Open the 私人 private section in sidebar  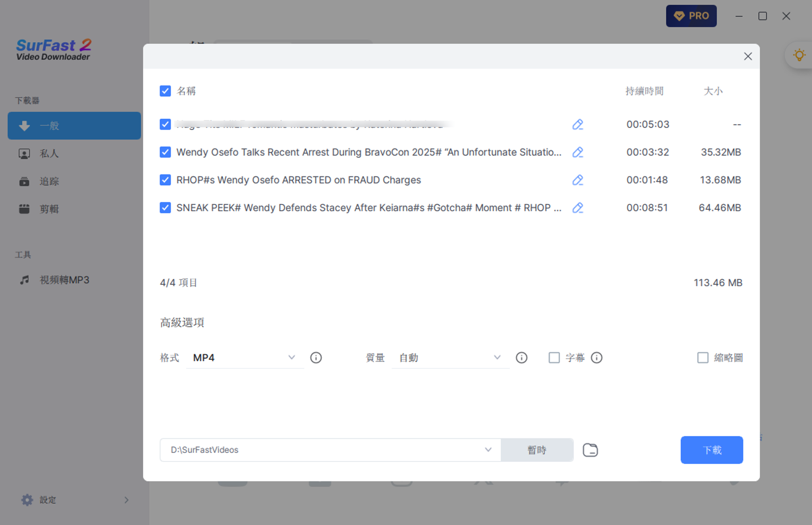click(49, 154)
